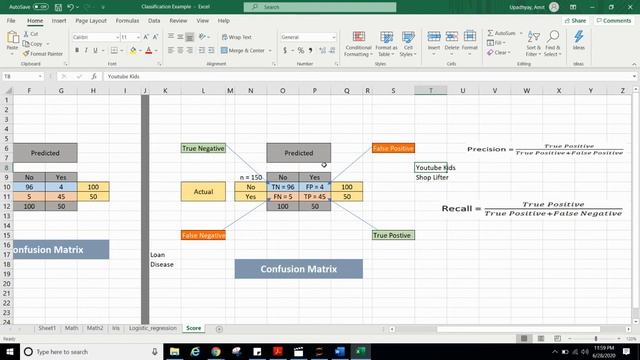
Task: Open Format as Table
Action: (386, 44)
